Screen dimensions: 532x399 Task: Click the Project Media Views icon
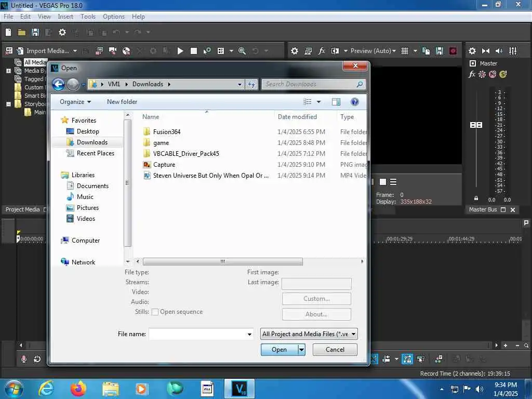coord(221,51)
